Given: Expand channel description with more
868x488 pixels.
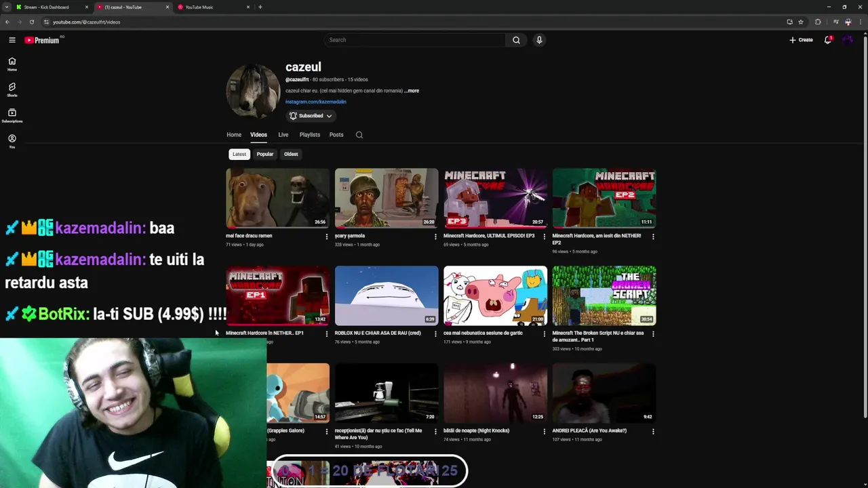Looking at the screenshot, I should coord(412,91).
